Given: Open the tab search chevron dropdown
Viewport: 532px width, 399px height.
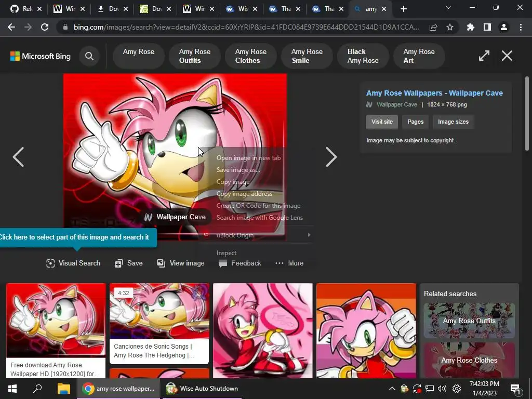Looking at the screenshot, I should click(x=448, y=7).
